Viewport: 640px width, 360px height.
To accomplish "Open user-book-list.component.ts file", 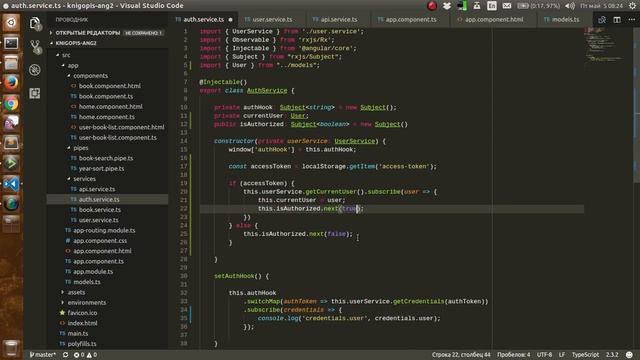I will [118, 138].
